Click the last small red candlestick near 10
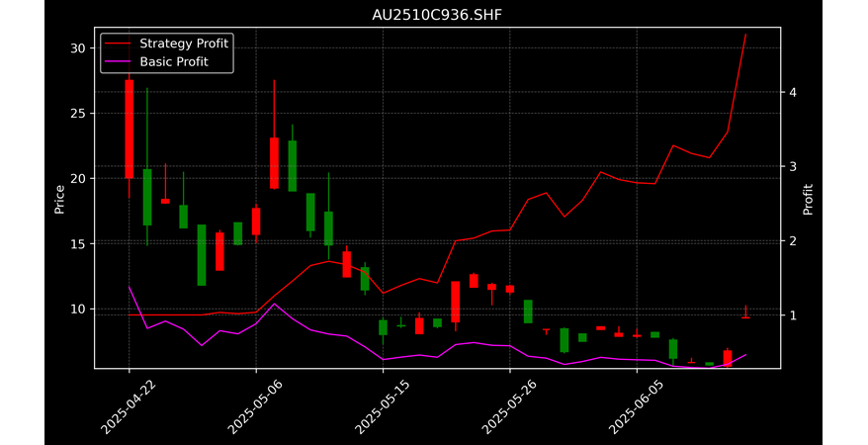This screenshot has width=868, height=445. coord(745,316)
